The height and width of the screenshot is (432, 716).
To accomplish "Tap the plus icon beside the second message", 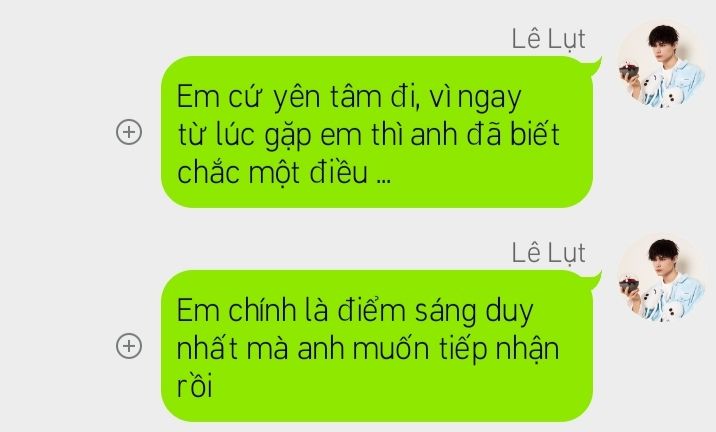I will pyautogui.click(x=129, y=346).
